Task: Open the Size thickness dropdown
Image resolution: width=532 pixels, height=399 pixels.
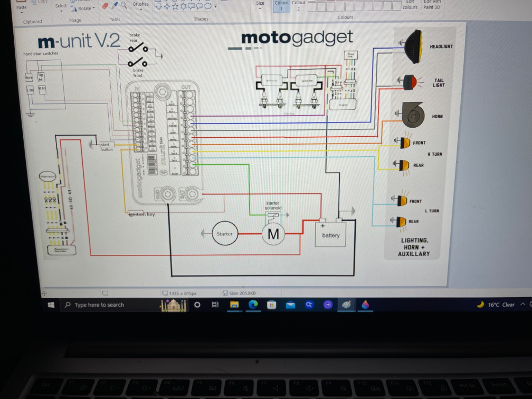Action: pos(260,5)
